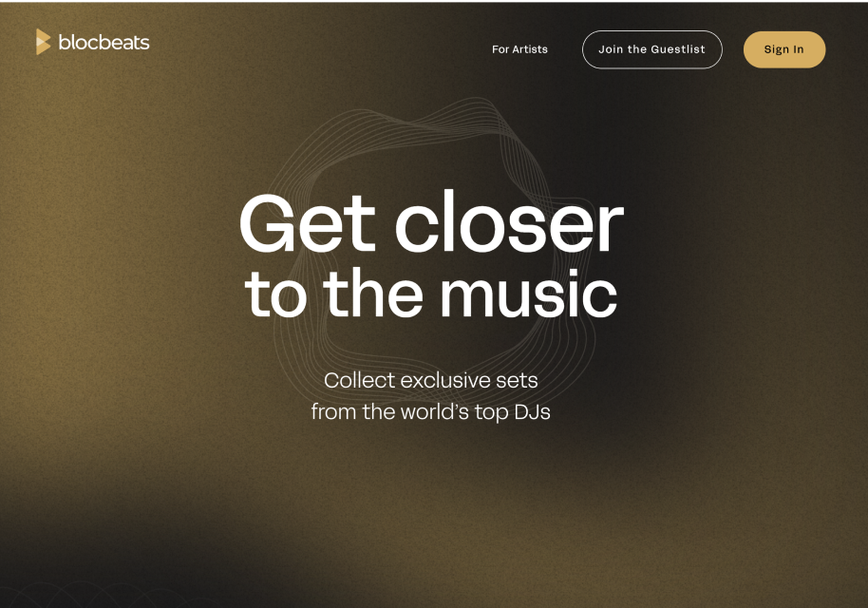Click the word 'the' in the headline
This screenshot has width=868, height=608.
[x=373, y=293]
